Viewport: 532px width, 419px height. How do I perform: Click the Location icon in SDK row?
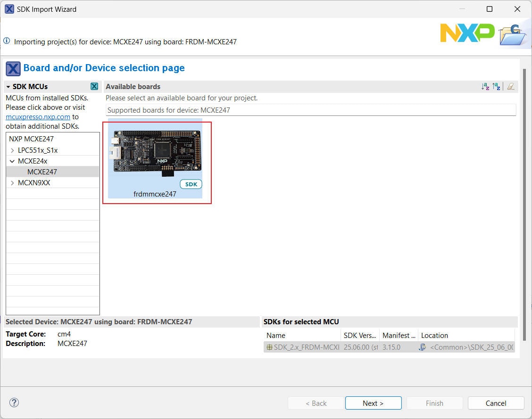tap(423, 347)
